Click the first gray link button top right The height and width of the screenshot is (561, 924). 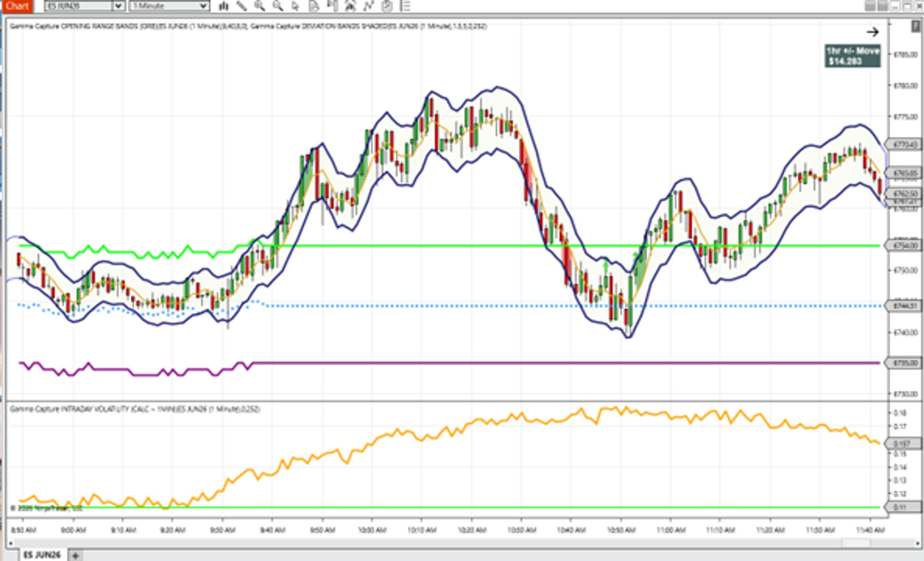pyautogui.click(x=870, y=6)
